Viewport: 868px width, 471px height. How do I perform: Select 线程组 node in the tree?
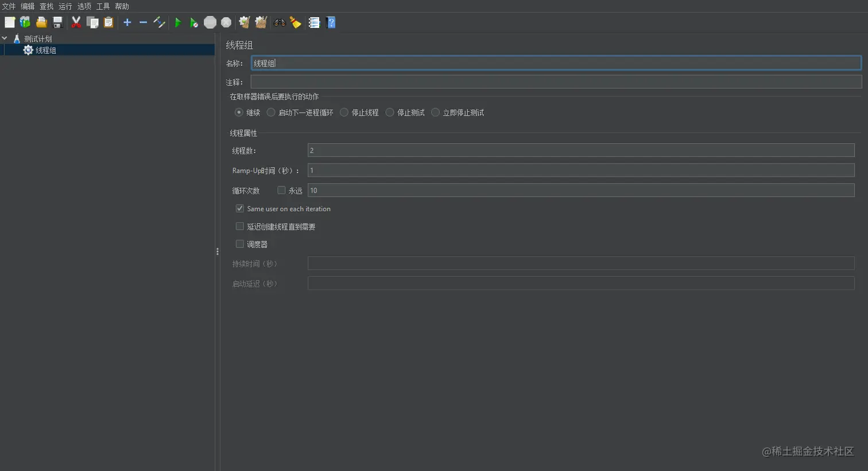click(x=46, y=50)
